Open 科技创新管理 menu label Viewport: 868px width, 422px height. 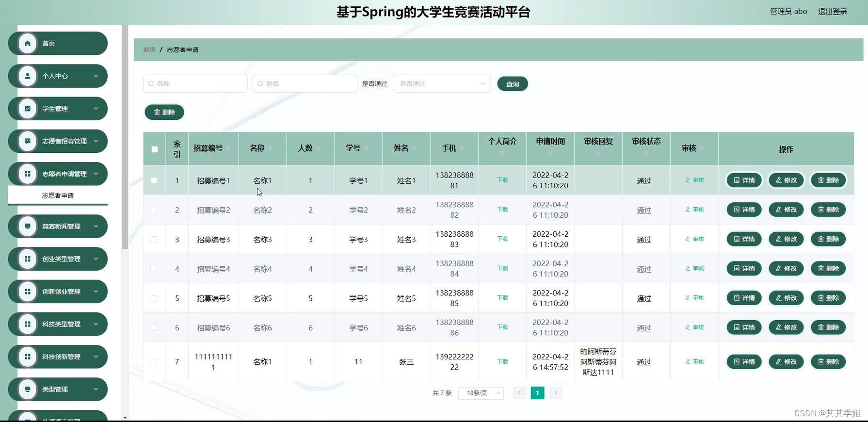pos(62,357)
